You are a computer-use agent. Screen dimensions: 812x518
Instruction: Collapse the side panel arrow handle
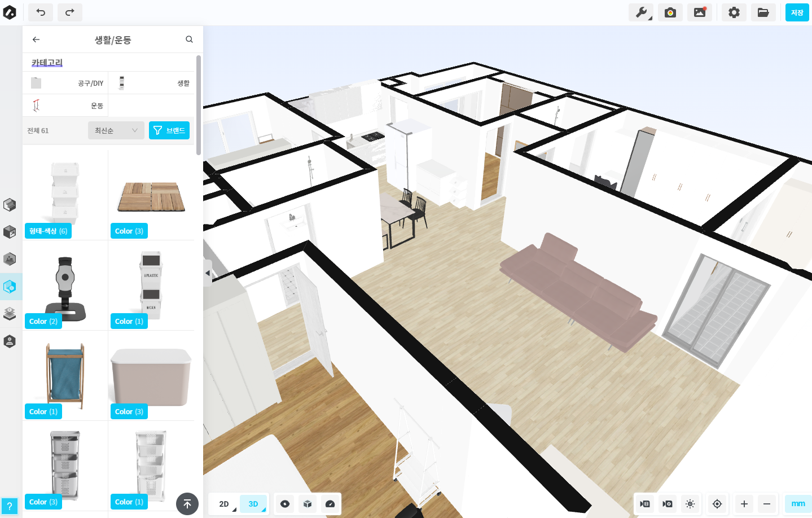pyautogui.click(x=208, y=273)
